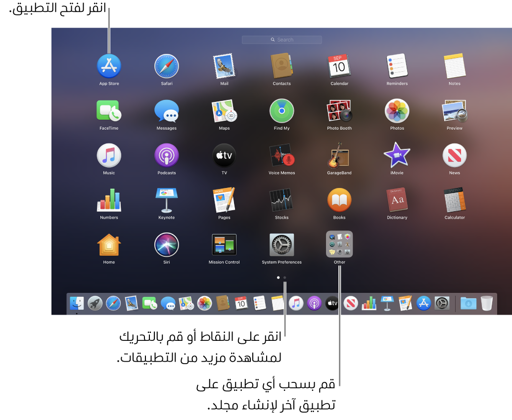Viewport: 512px width, 420px height.
Task: Launch the Siri app
Action: click(167, 244)
